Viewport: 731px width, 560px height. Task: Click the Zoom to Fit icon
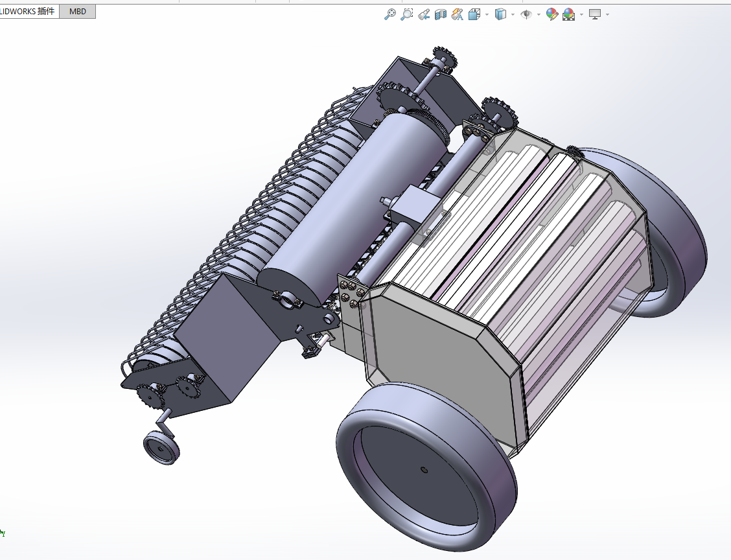389,14
